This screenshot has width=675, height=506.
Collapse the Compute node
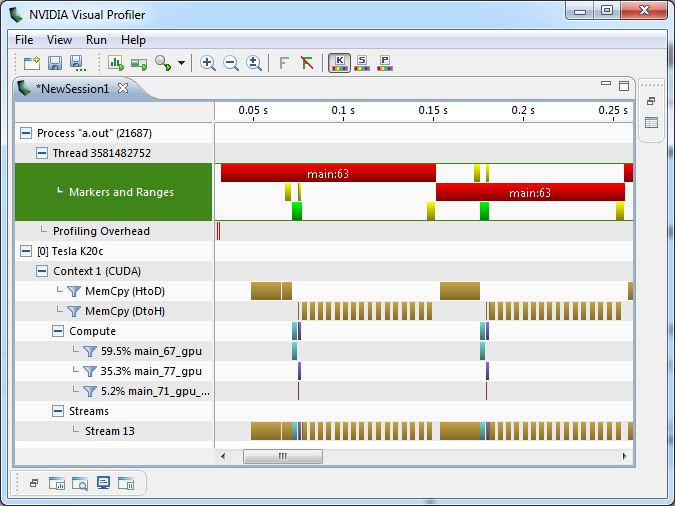(58, 331)
